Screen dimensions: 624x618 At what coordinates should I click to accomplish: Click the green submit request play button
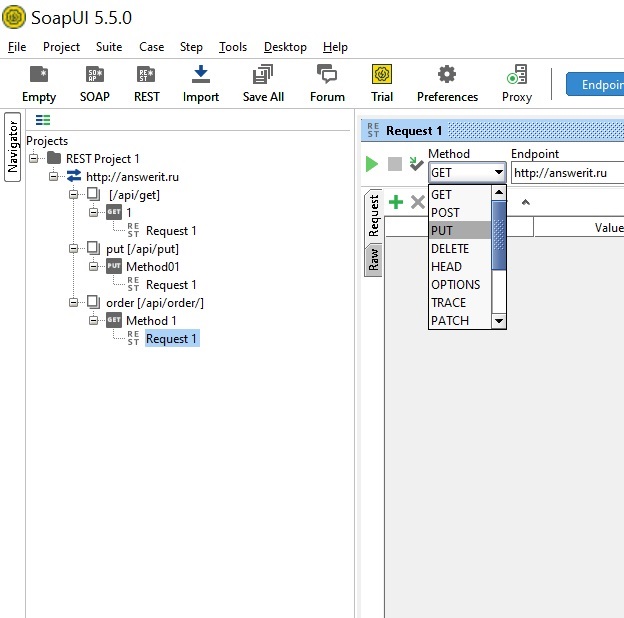(372, 164)
